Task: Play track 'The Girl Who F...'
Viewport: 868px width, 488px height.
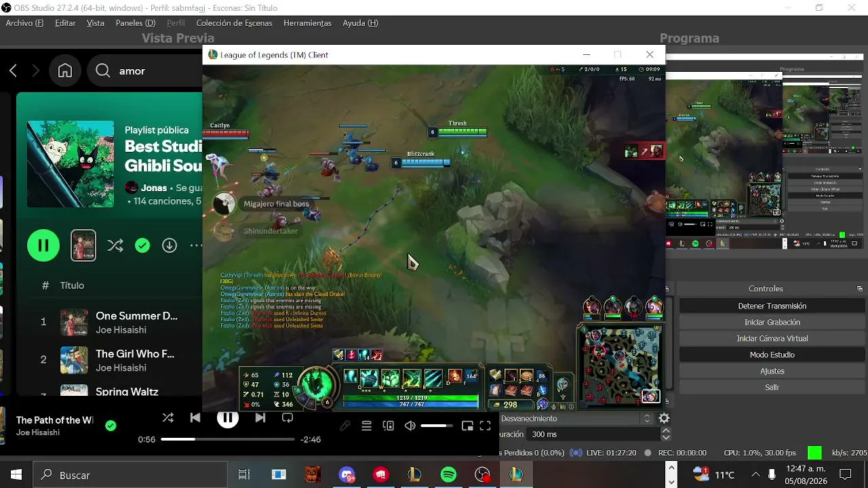Action: coord(135,354)
